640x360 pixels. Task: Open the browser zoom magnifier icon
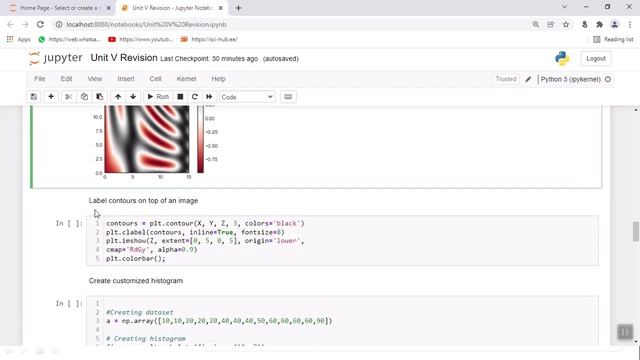tap(536, 24)
